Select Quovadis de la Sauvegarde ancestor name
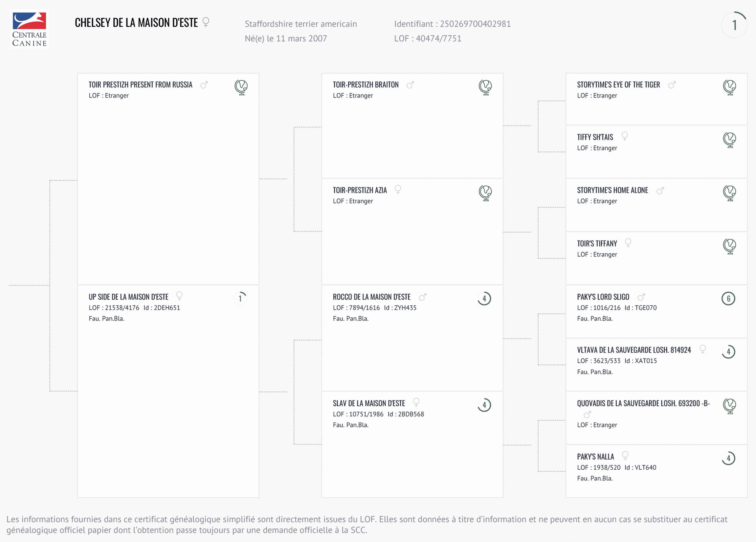 point(643,403)
